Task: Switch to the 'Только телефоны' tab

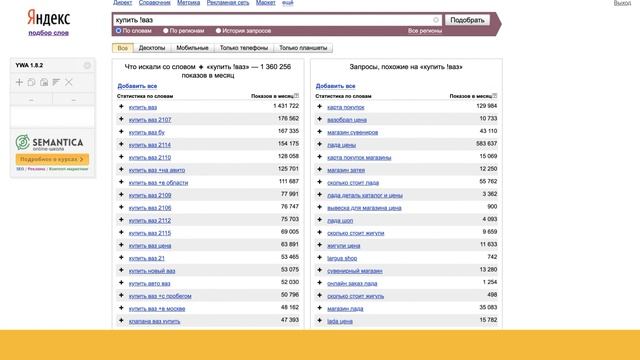Action: tap(244, 48)
